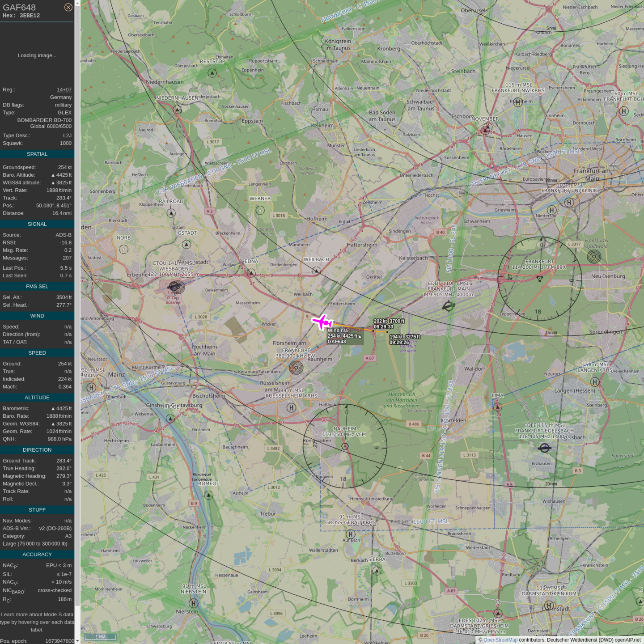Click the 194 kt 3275 ft track label

(404, 339)
